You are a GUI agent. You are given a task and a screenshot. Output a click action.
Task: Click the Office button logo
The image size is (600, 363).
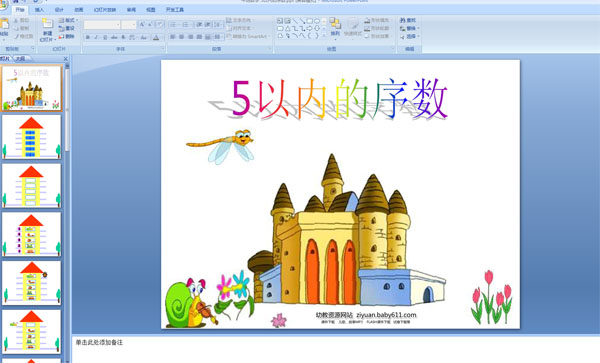[x=3, y=4]
